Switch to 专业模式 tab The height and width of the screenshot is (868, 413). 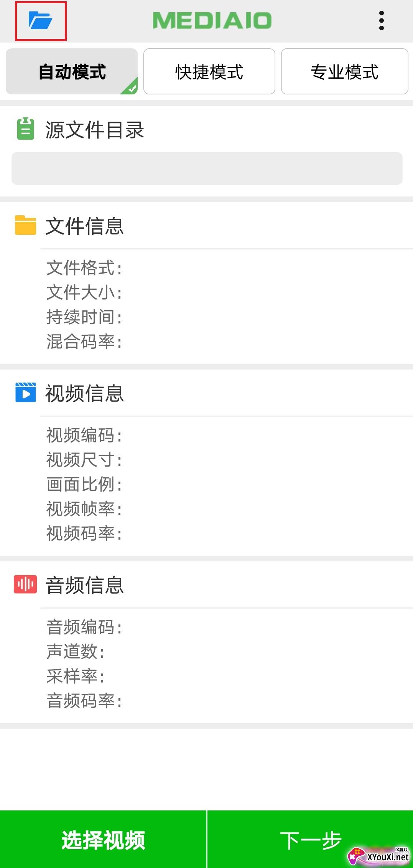tap(344, 72)
